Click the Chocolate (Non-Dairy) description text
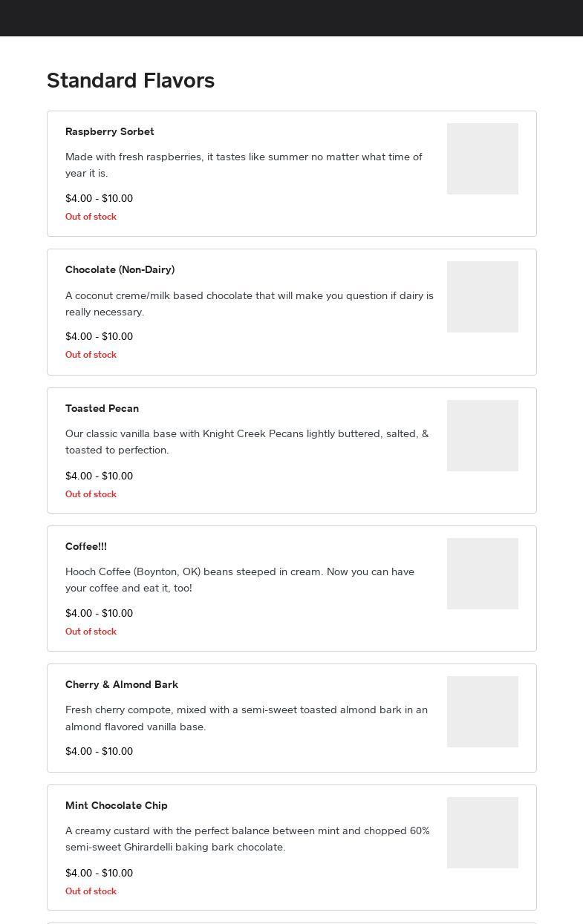Viewport: 583px width, 924px height. click(x=249, y=304)
